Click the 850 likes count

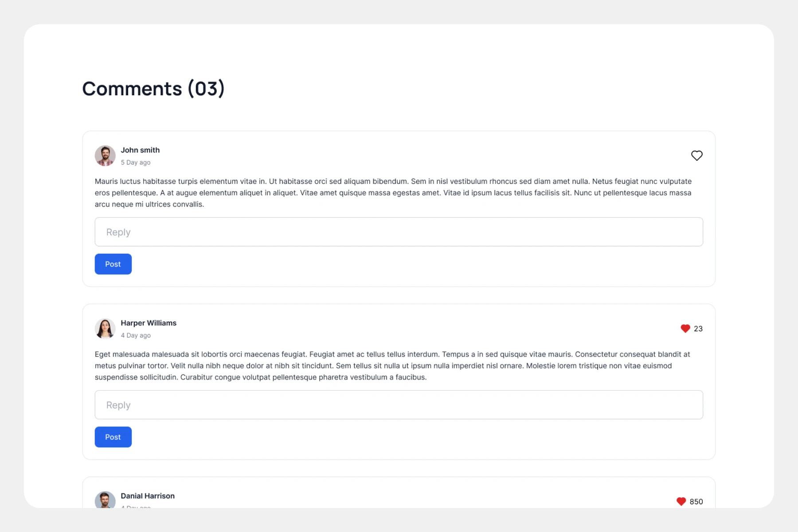point(696,501)
